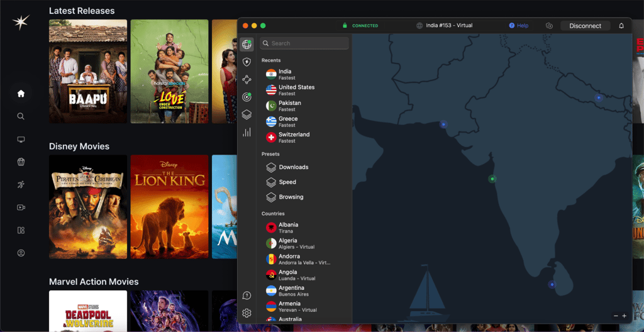
Task: Open TV icon in Hotstar sidebar
Action: (21, 140)
